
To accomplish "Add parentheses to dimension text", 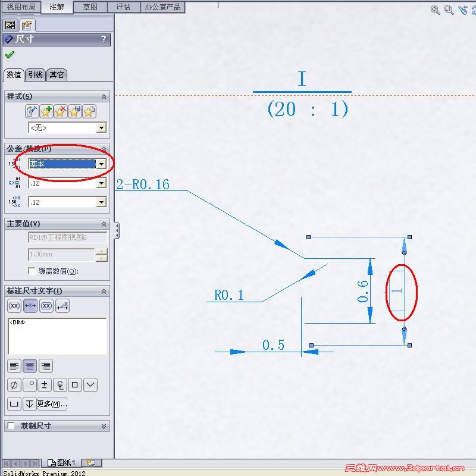I will click(14, 306).
